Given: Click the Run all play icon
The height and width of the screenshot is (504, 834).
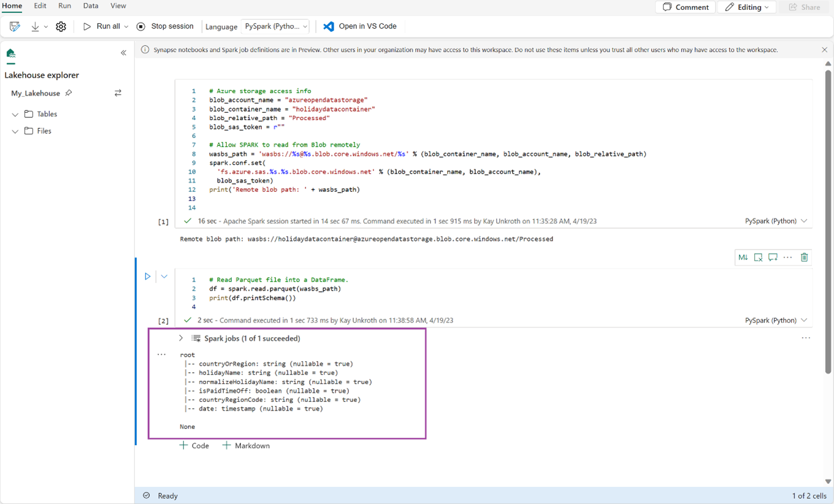Looking at the screenshot, I should click(x=87, y=26).
